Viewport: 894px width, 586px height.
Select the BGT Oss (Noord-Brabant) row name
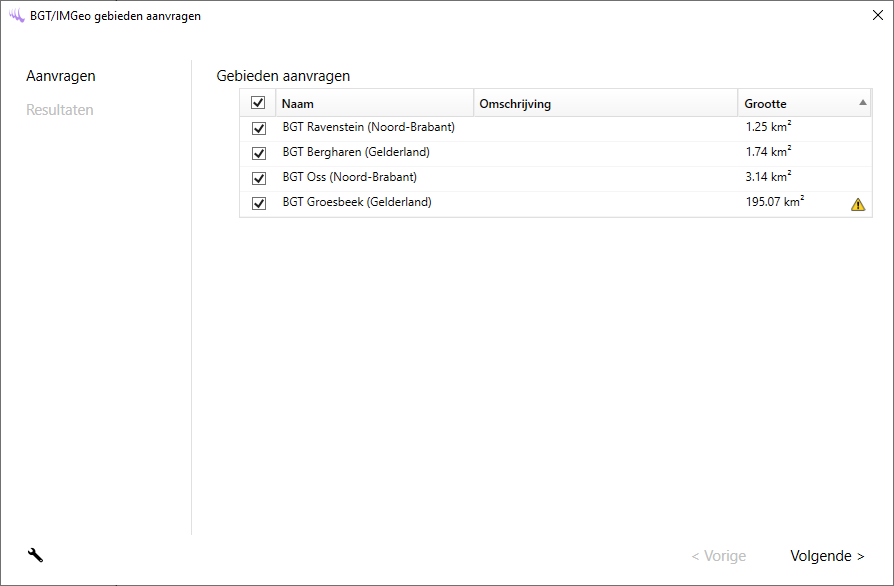[349, 178]
